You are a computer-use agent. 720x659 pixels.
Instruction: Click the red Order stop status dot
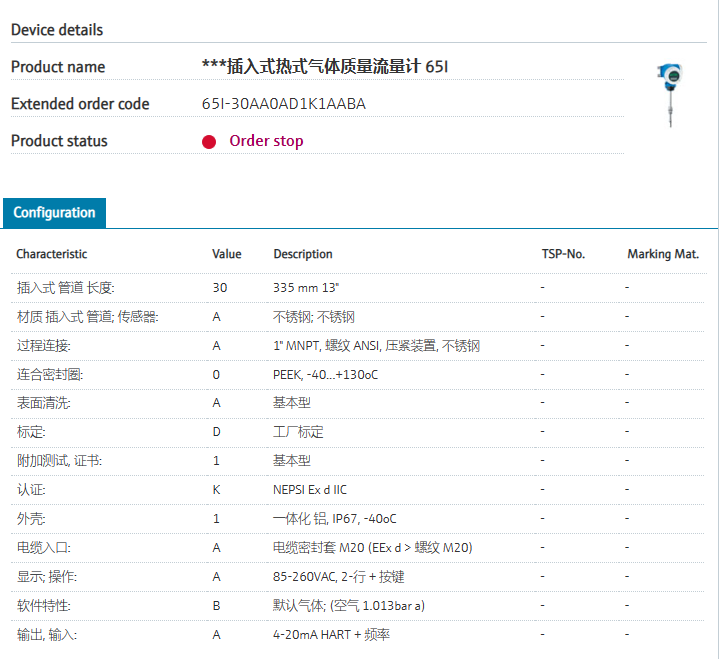[x=209, y=141]
